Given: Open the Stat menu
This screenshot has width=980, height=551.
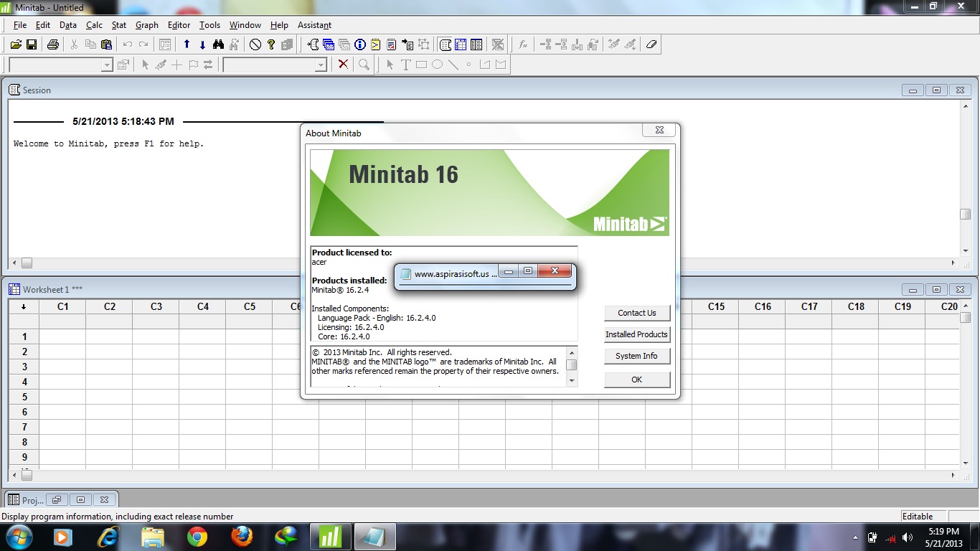Looking at the screenshot, I should pos(119,25).
